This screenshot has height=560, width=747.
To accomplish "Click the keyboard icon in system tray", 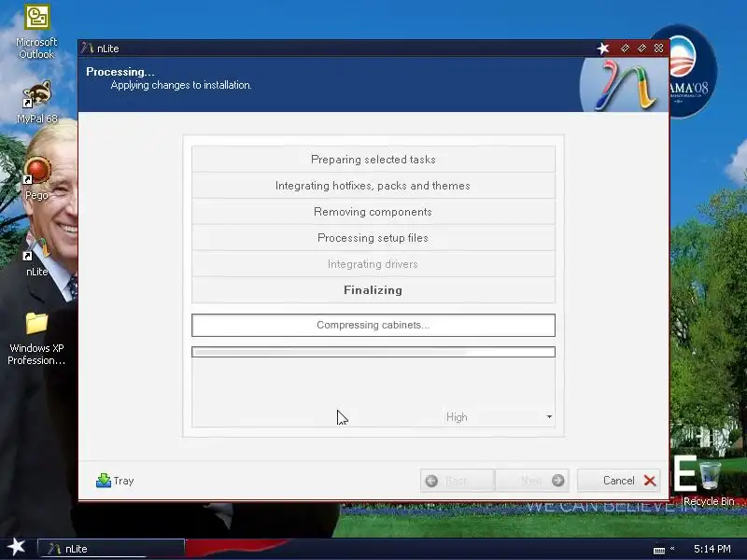I will point(659,550).
